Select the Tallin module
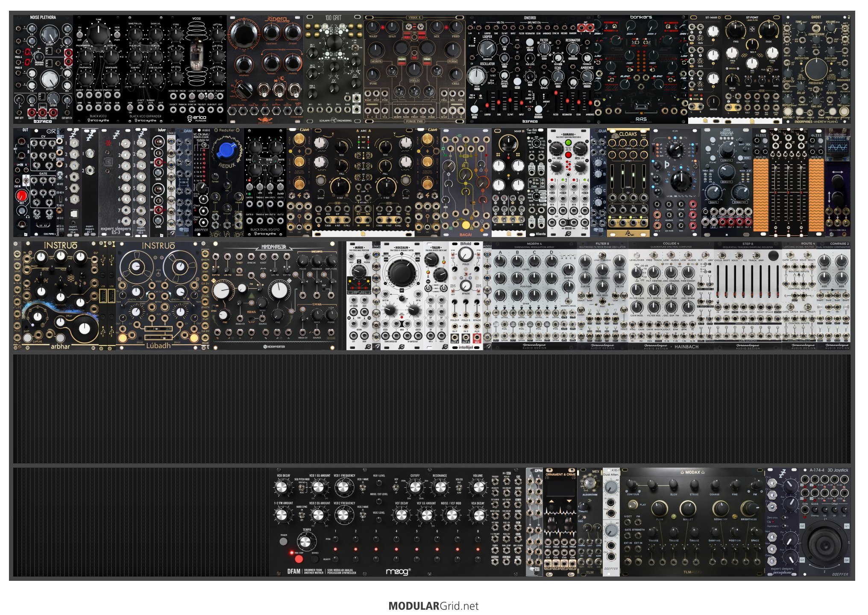The width and height of the screenshot is (868, 615). coord(436,296)
